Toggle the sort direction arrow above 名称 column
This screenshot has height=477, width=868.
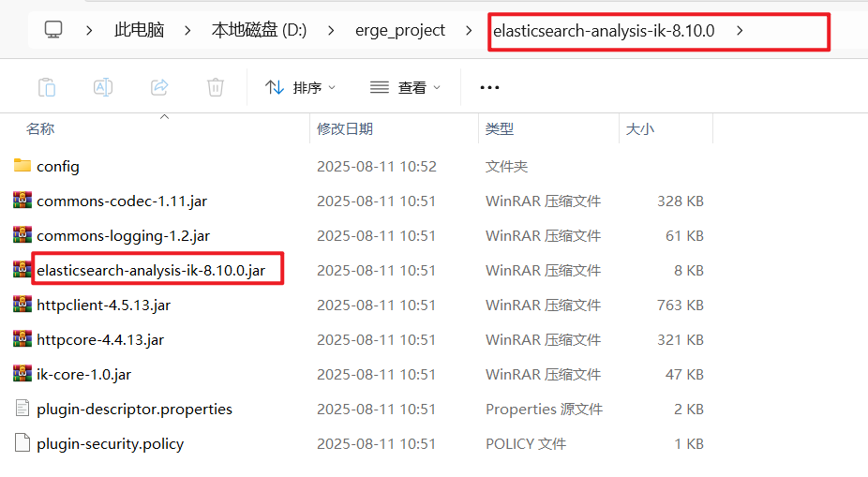point(164,117)
